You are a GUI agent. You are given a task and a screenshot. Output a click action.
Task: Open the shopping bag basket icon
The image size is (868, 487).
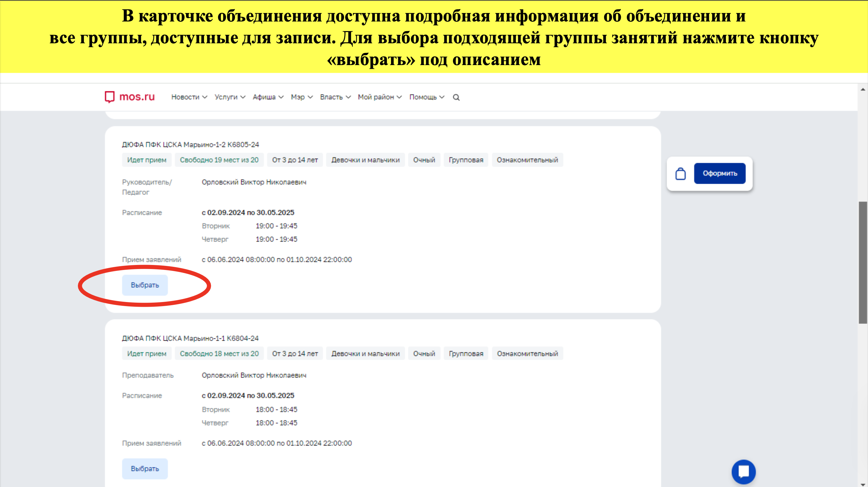click(x=680, y=174)
